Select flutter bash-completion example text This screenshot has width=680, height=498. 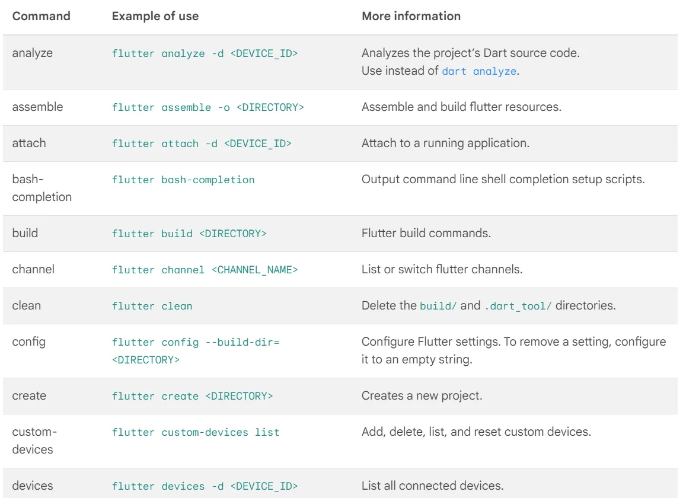(x=183, y=180)
